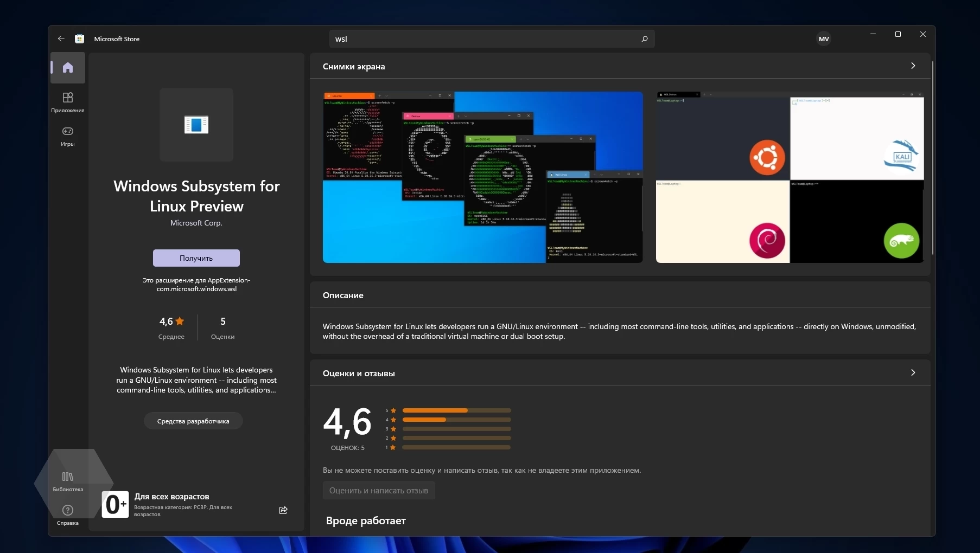
Task: Open Справка help section
Action: (x=68, y=515)
